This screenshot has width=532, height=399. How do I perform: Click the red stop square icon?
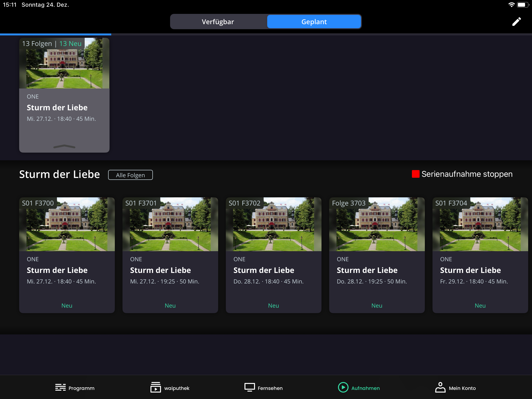[x=415, y=174]
